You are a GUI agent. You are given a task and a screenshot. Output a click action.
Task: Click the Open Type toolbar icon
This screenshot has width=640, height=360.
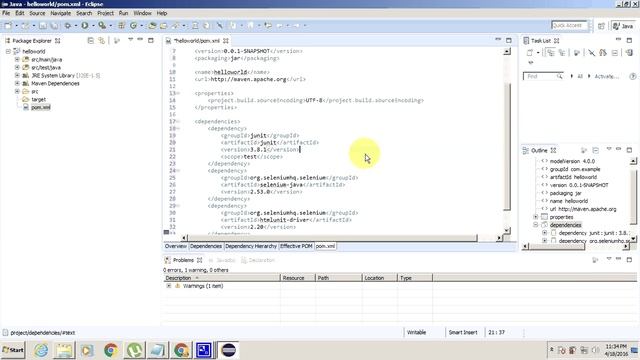pos(152,26)
